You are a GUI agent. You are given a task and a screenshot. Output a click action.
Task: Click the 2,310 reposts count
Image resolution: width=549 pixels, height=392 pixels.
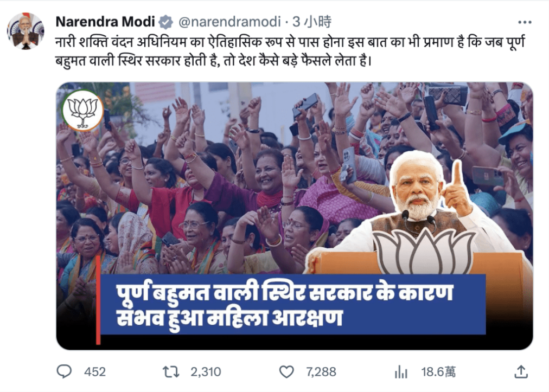pos(206,372)
